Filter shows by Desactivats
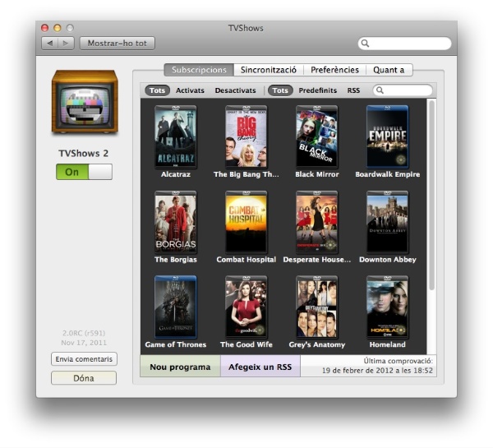The height and width of the screenshot is (448, 493). click(x=235, y=90)
